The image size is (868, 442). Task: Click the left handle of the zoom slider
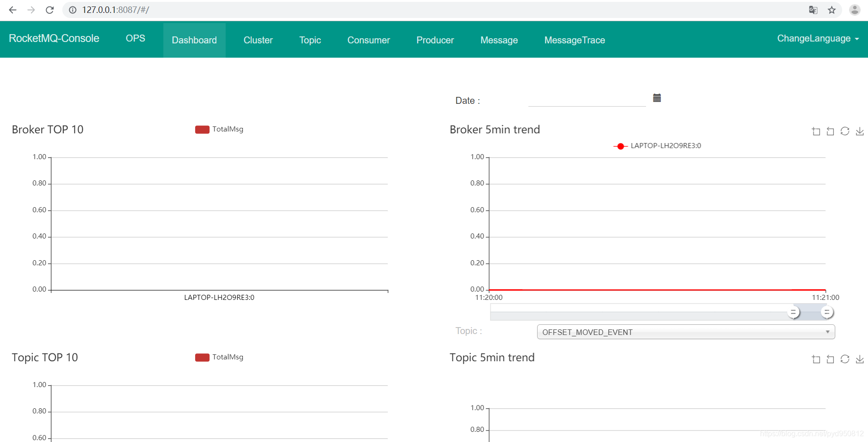coord(793,312)
